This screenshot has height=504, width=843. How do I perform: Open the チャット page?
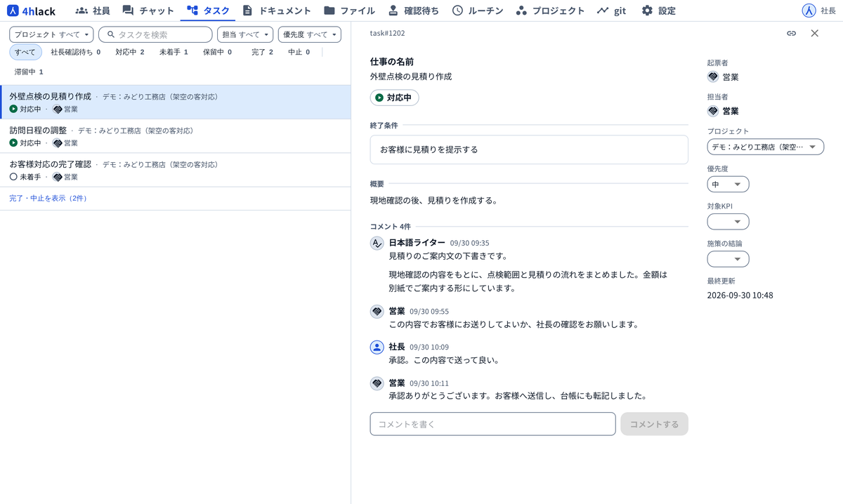148,11
